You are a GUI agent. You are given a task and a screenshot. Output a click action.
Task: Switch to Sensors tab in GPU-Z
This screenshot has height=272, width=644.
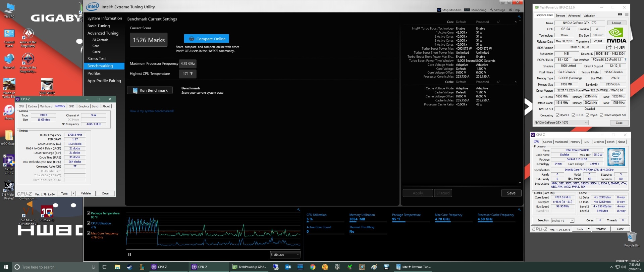(x=560, y=15)
